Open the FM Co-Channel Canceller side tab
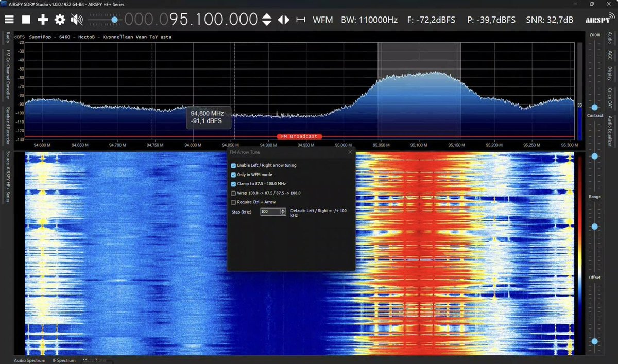 click(x=8, y=74)
